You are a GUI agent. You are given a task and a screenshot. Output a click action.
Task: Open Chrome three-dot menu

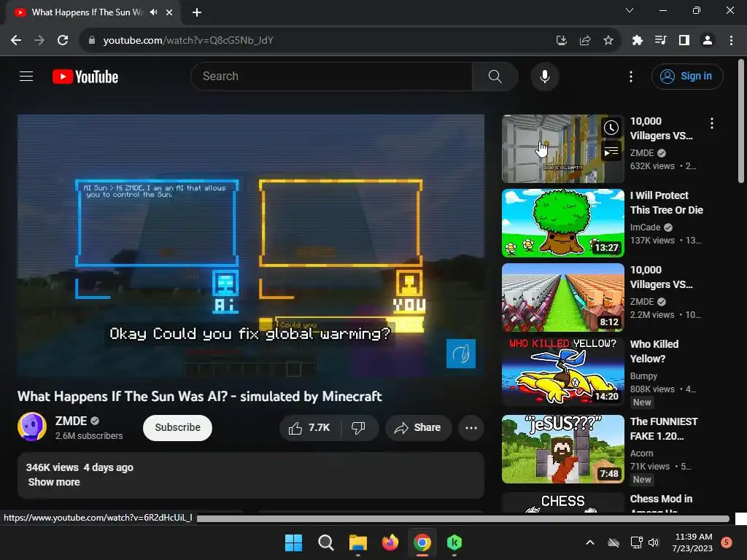(731, 41)
